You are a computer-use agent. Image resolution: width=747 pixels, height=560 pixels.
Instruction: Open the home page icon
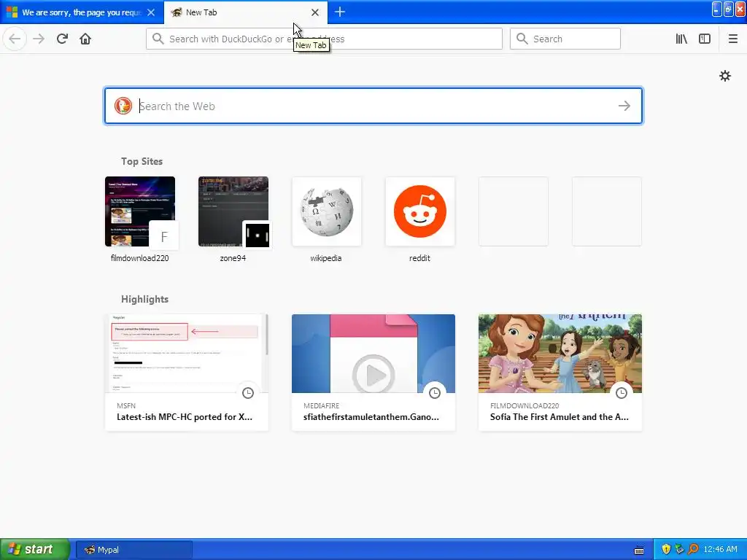coord(85,39)
